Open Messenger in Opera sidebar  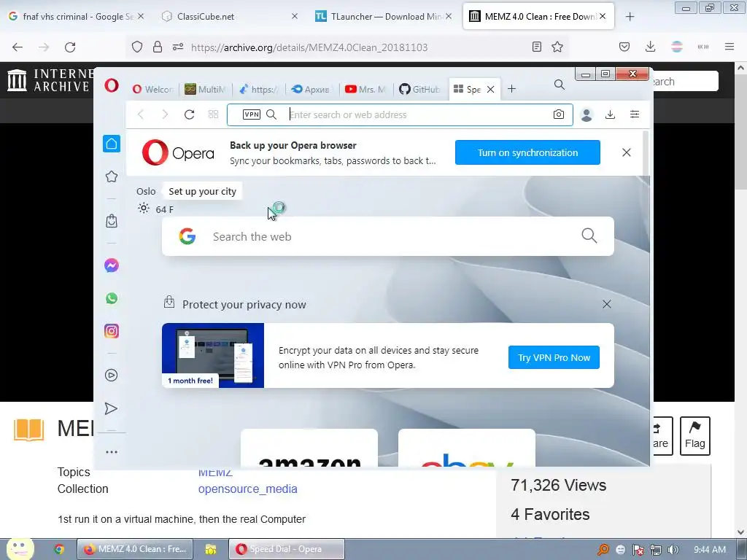coord(112,265)
